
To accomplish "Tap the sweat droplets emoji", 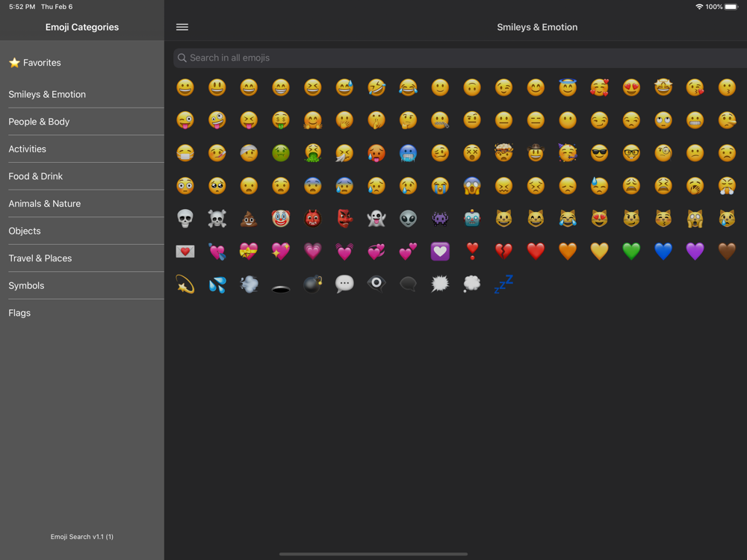I will 217,284.
